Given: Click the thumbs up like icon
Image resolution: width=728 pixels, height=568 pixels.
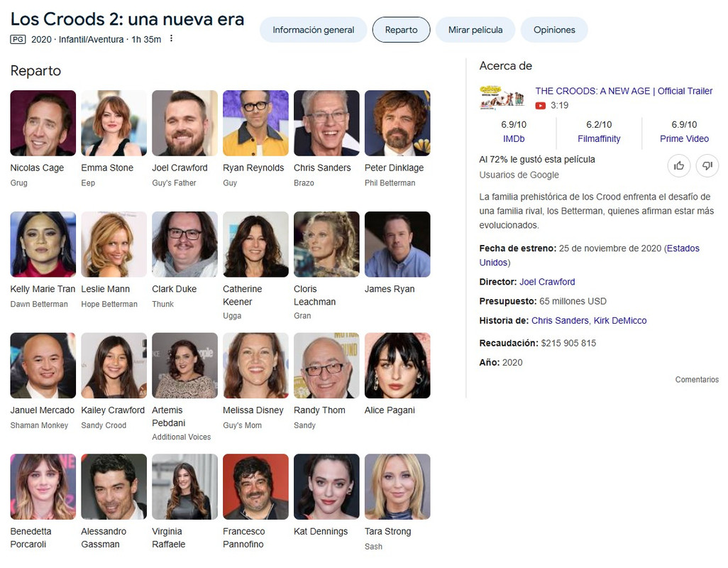Looking at the screenshot, I should click(x=679, y=165).
